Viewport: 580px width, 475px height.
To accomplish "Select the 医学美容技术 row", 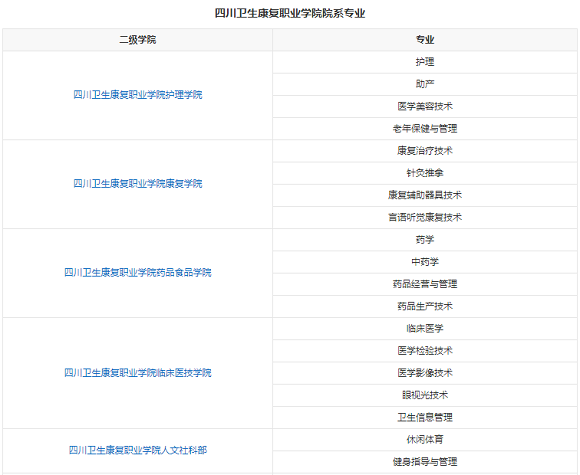I will pyautogui.click(x=425, y=107).
